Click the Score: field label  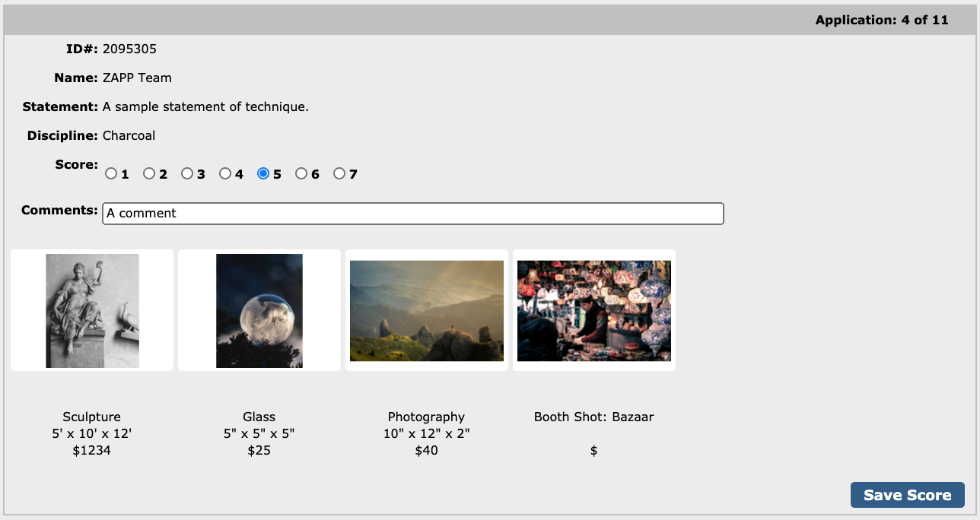point(76,164)
